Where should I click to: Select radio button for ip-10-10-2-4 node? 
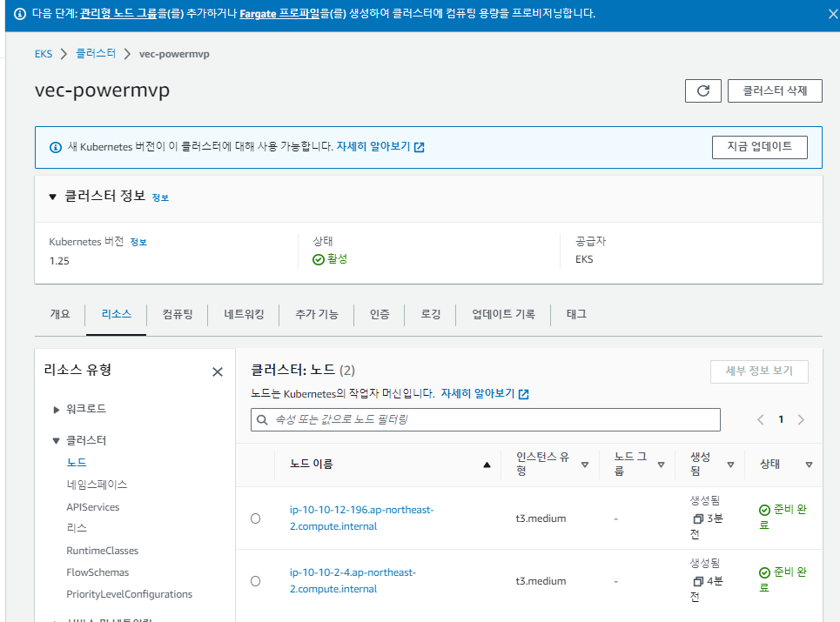click(x=256, y=581)
